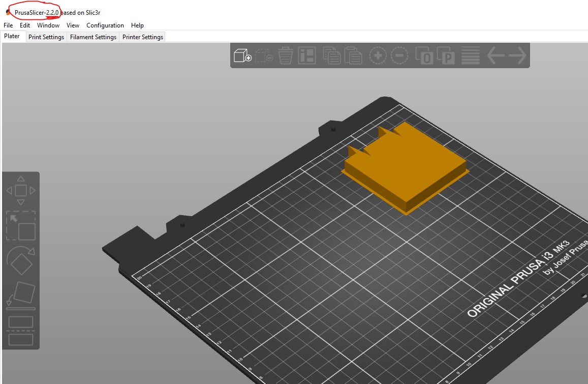The image size is (588, 384).
Task: Click the Undo left arrow
Action: pyautogui.click(x=496, y=55)
